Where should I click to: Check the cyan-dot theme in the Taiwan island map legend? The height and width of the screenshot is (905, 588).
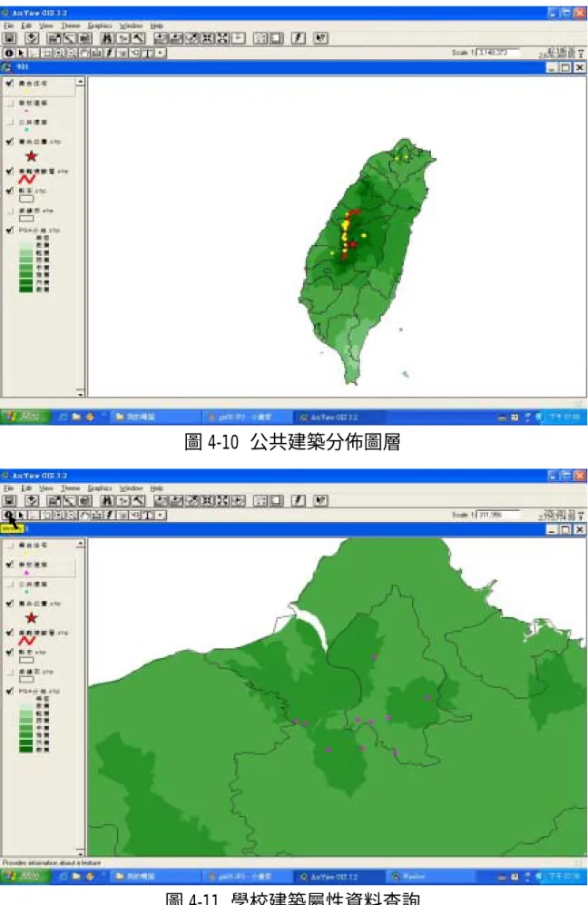click(x=9, y=123)
